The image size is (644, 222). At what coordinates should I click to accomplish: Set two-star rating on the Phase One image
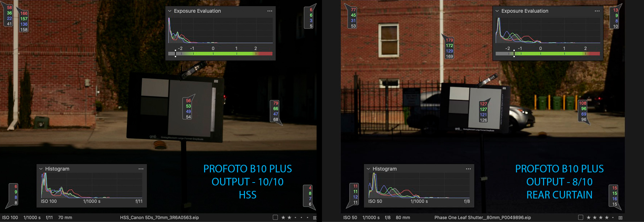(595, 218)
